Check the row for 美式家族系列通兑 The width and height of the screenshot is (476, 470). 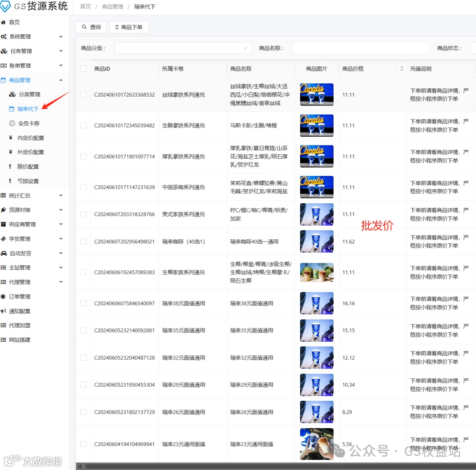[83, 214]
